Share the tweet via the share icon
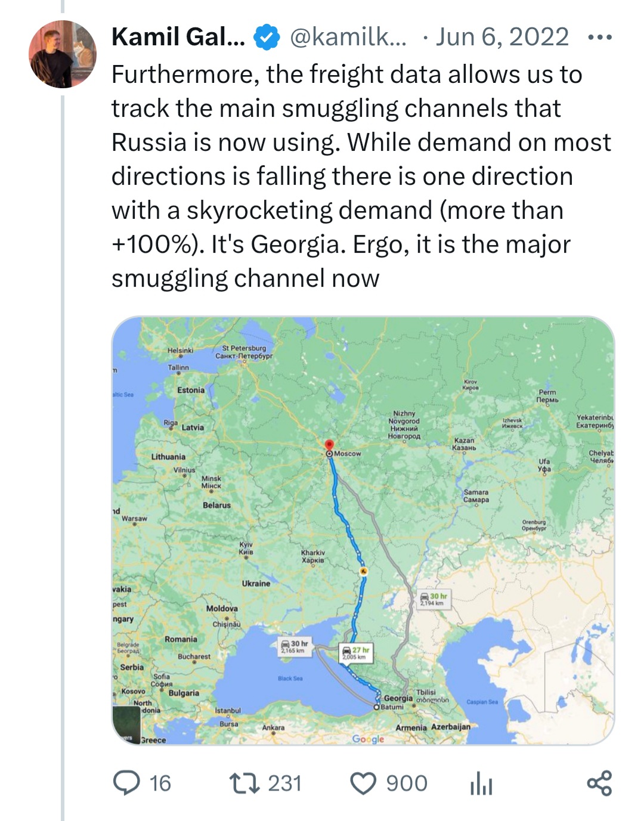Viewport: 644px width, 821px height. pyautogui.click(x=599, y=783)
